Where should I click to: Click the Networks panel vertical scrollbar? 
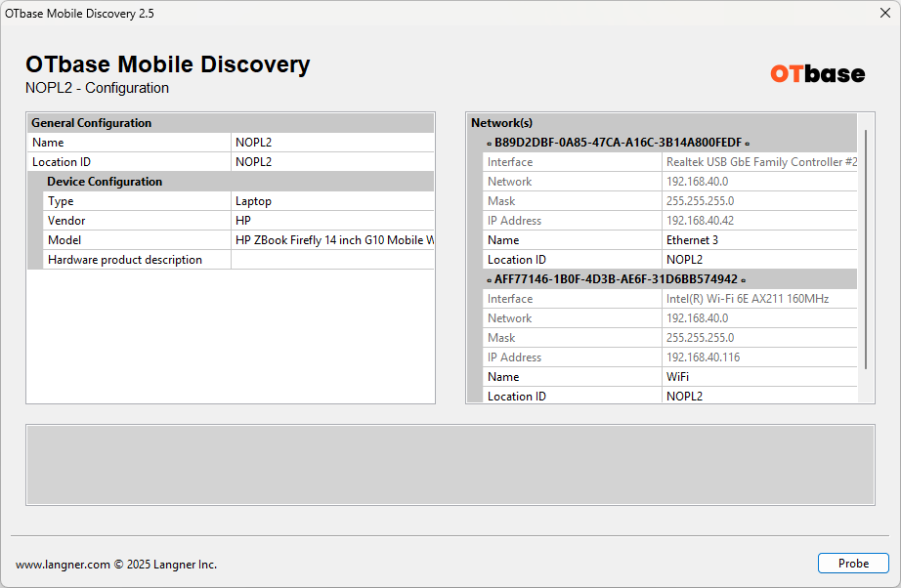[x=866, y=249]
